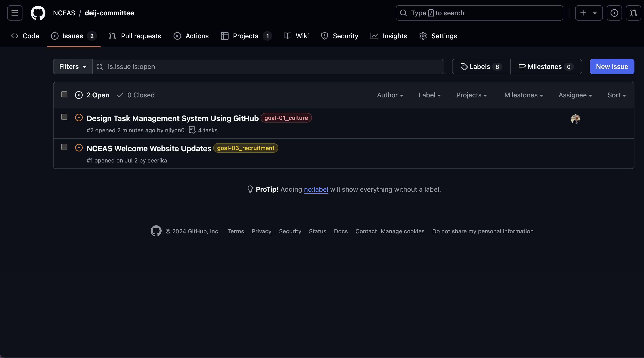This screenshot has width=644, height=358.
Task: Expand the Filters dropdown
Action: coord(73,67)
